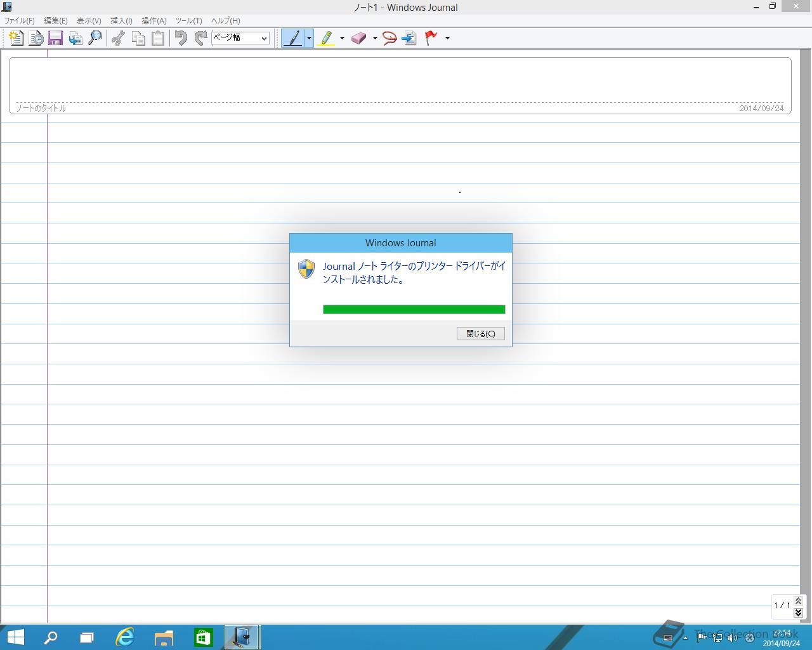Open taskbar Search magnifier

click(x=51, y=637)
